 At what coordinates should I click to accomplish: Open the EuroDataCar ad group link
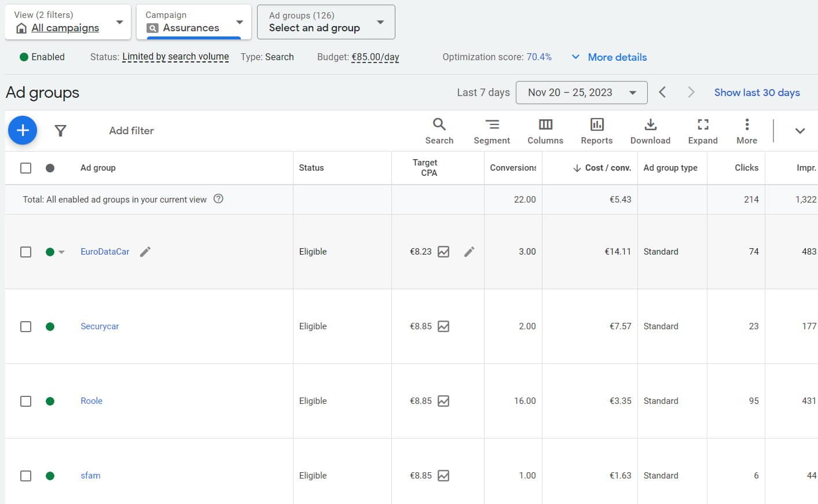coord(105,252)
